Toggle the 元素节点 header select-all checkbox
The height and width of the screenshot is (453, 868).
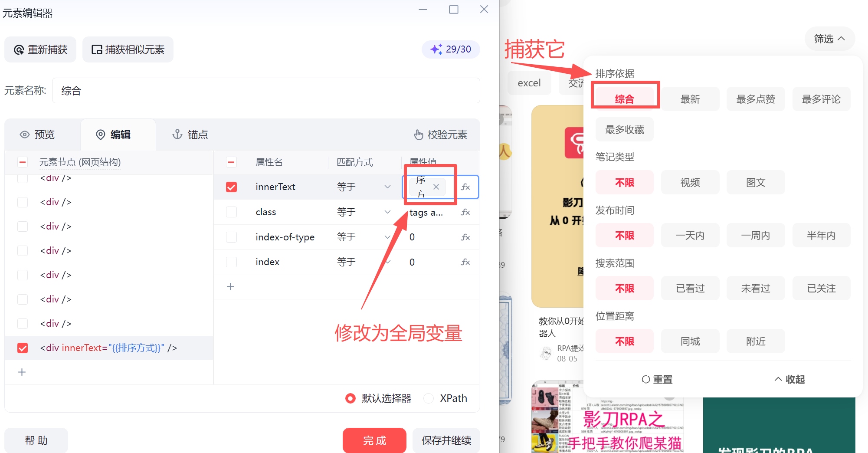[x=23, y=162]
